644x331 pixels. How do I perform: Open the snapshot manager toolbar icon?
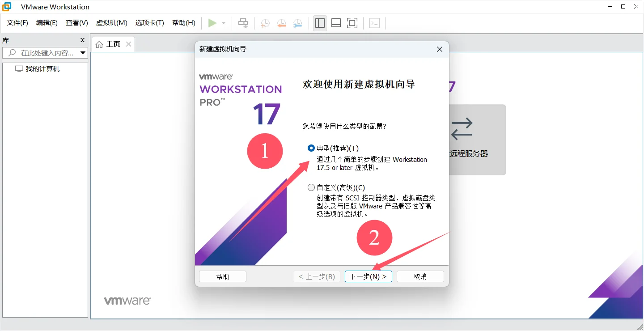pyautogui.click(x=297, y=23)
